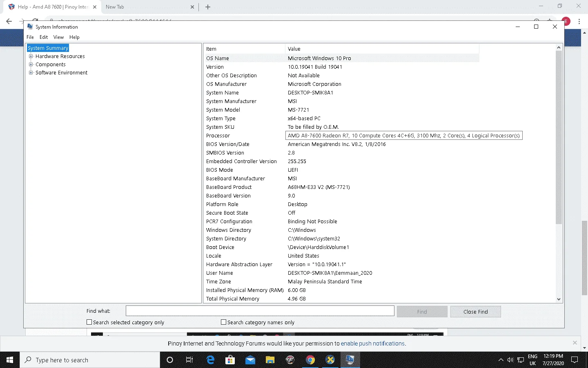Show hidden system tray icons

point(501,360)
